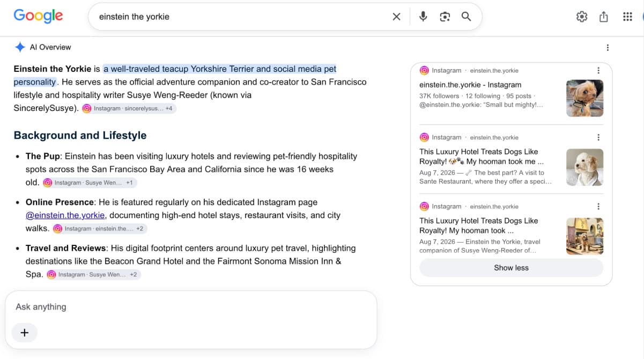
Task: Click the bold text Online Presence
Action: coord(60,203)
